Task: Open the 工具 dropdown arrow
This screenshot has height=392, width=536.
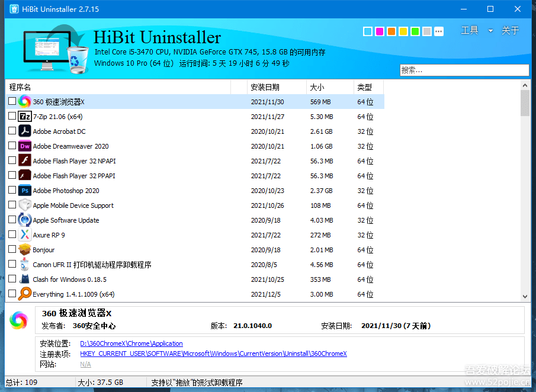Action: (490, 31)
